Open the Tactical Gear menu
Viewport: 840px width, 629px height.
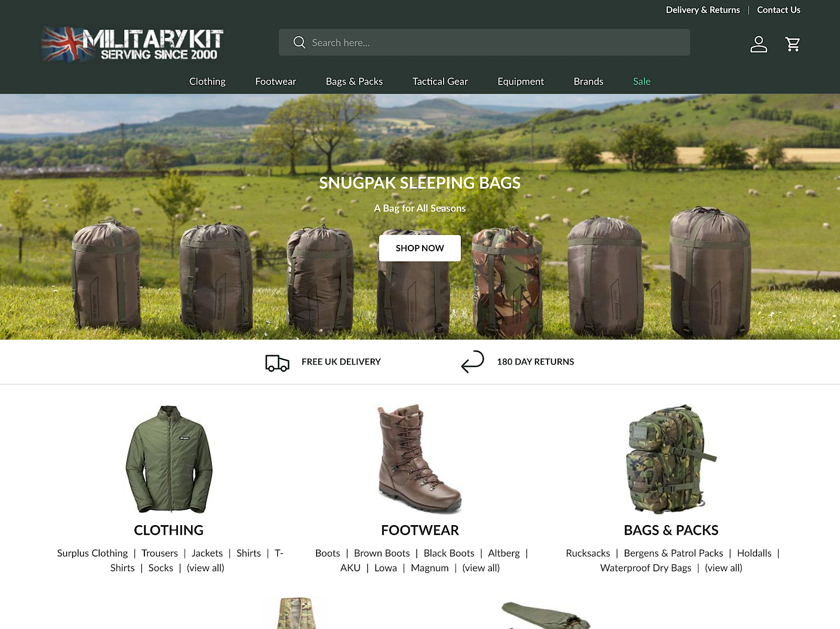440,81
